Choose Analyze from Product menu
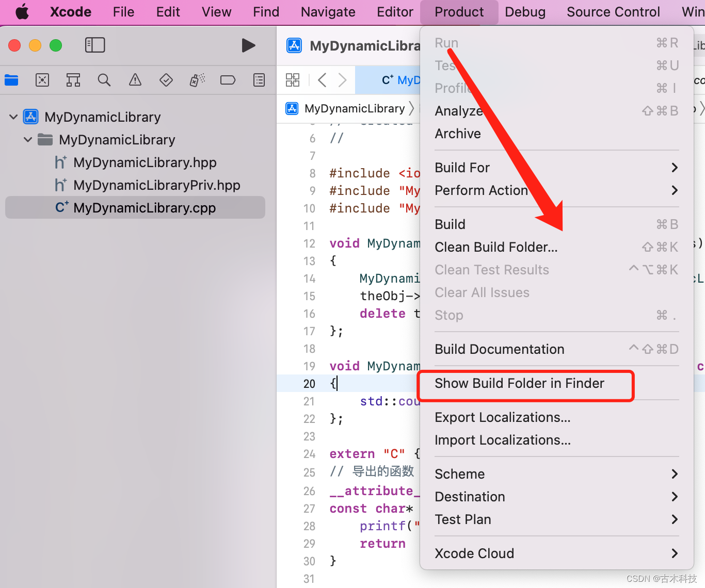705x588 pixels. 556,111
